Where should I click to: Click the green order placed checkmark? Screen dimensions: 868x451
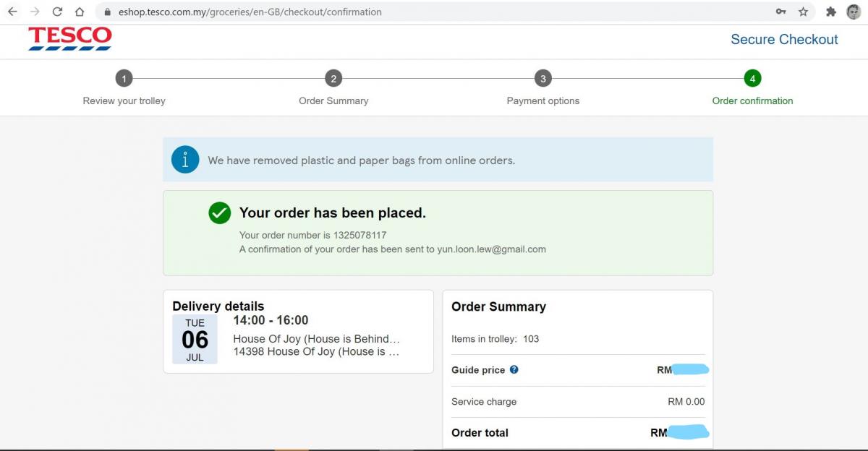(219, 212)
